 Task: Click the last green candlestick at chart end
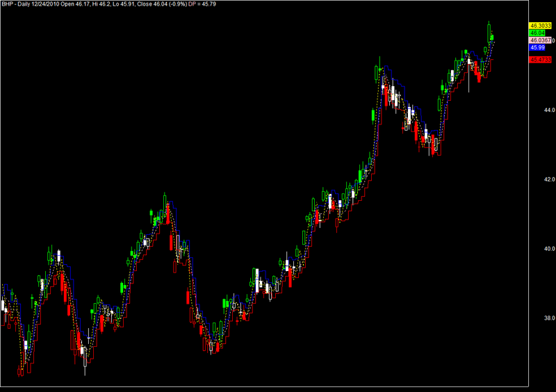[492, 38]
